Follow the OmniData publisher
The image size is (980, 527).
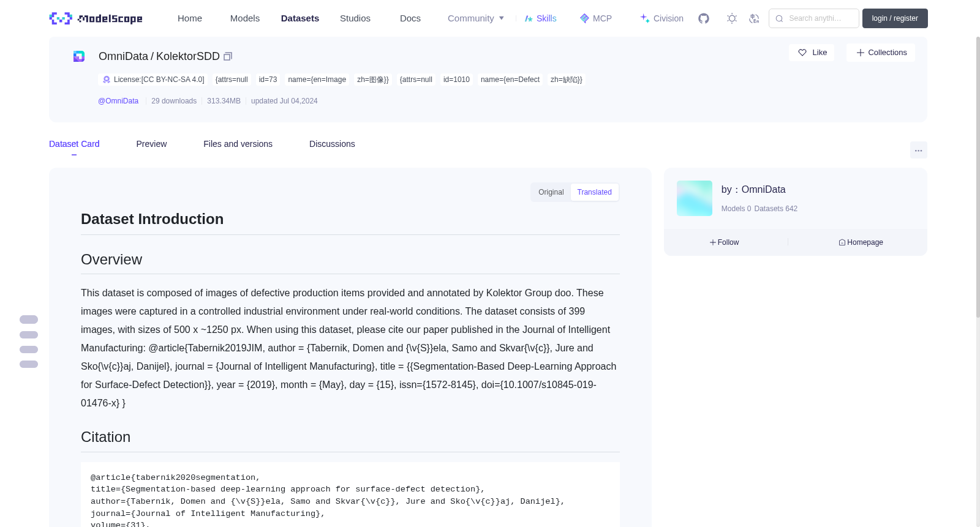pos(725,242)
